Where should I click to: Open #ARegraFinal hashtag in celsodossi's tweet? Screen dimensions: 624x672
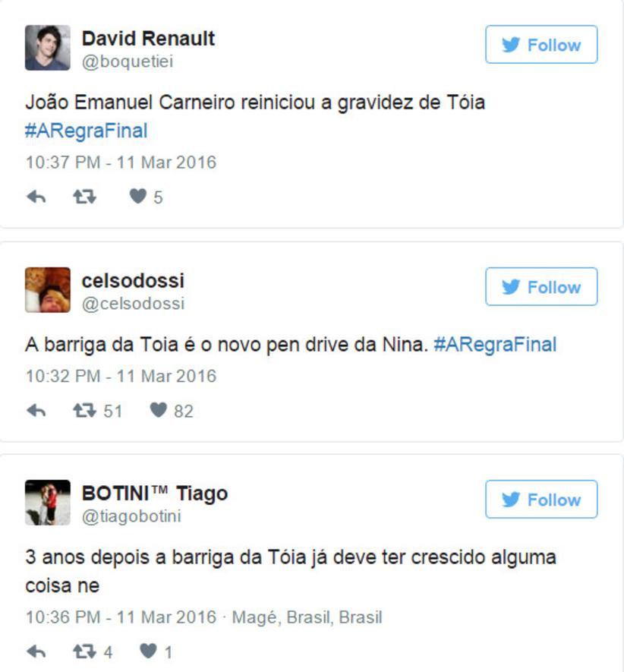[495, 345]
